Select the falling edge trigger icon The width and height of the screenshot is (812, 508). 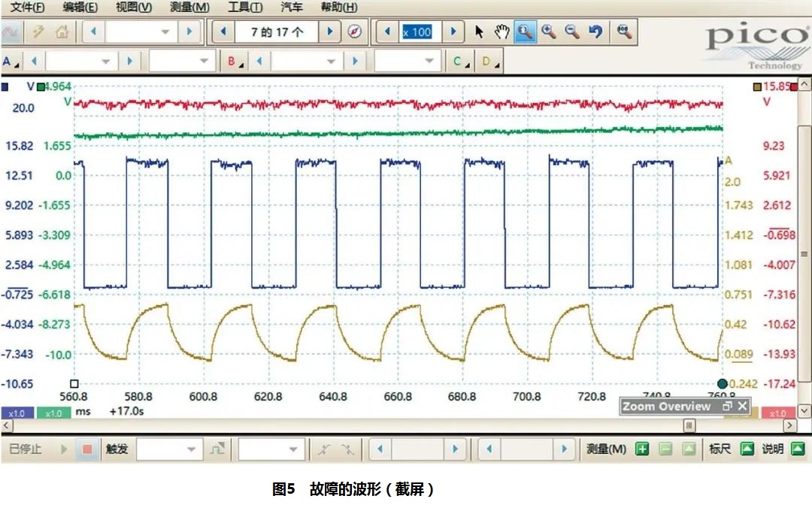(x=347, y=449)
